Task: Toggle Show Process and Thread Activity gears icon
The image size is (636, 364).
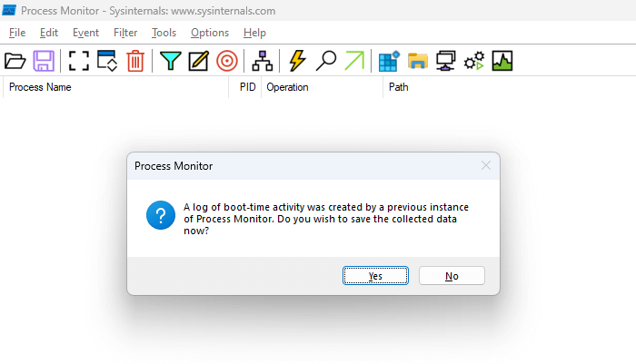Action: point(474,61)
